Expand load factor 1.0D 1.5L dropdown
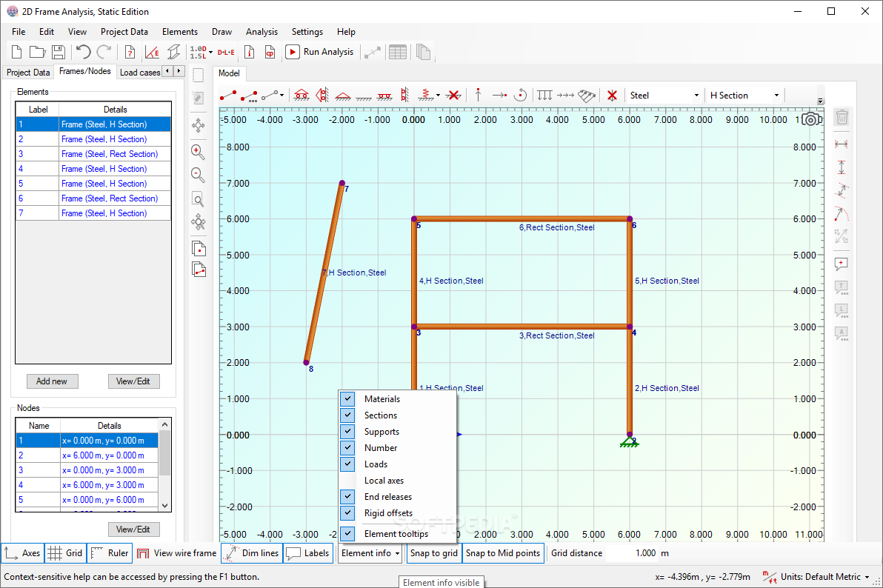 210,52
